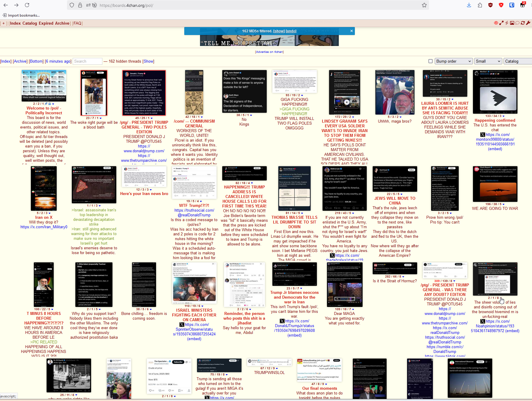Open the thread menu arrow beside 133 / 34 / 3
Screen dimensions: 532x401
point(504,116)
